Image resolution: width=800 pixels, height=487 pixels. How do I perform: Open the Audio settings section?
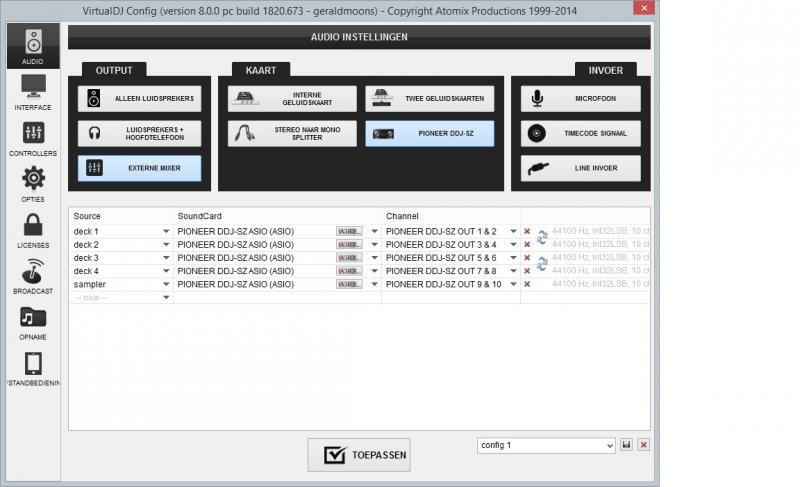coord(33,46)
